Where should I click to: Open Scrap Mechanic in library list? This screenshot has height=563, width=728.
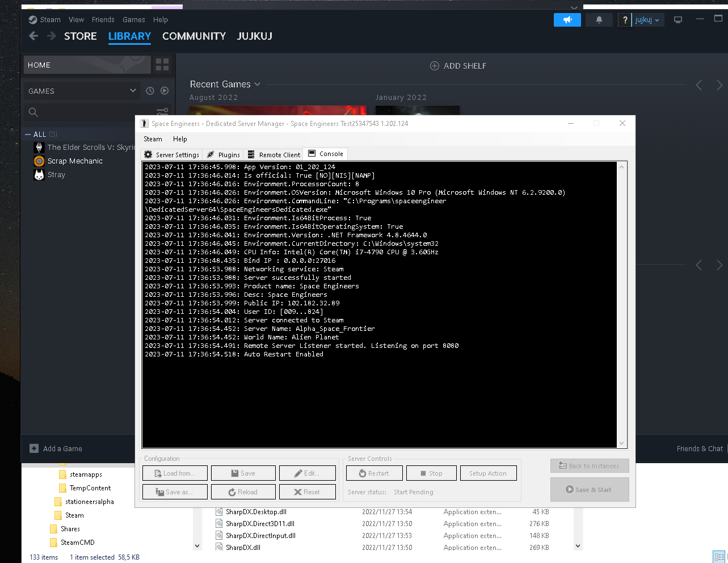click(x=75, y=161)
